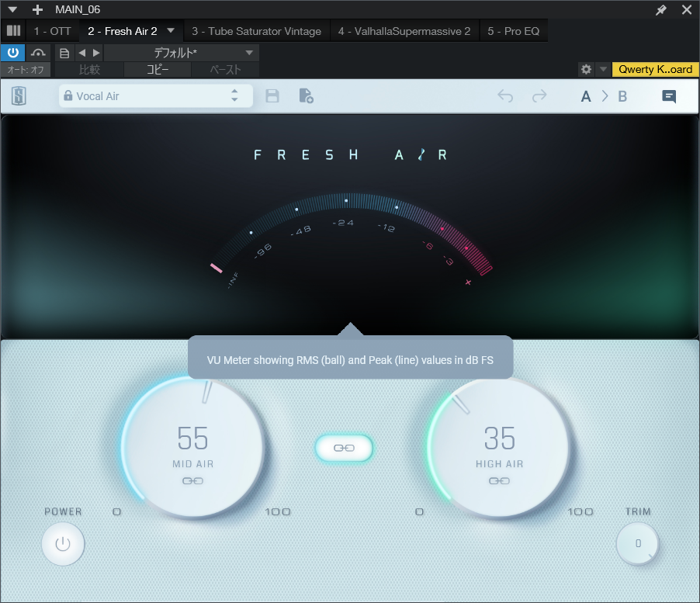Click the コピー copy button

tap(158, 69)
